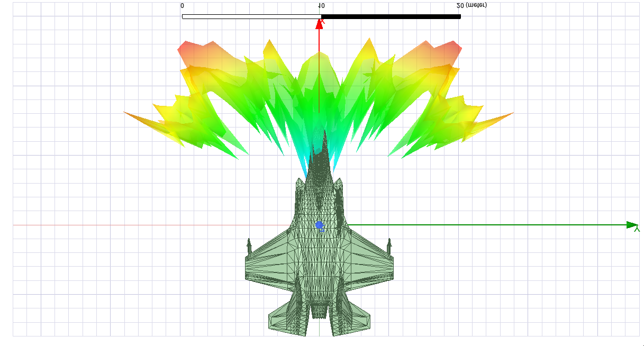Viewport: 644px width, 346px height.
Task: Click the far-left orange spike tip
Action: click(x=126, y=112)
